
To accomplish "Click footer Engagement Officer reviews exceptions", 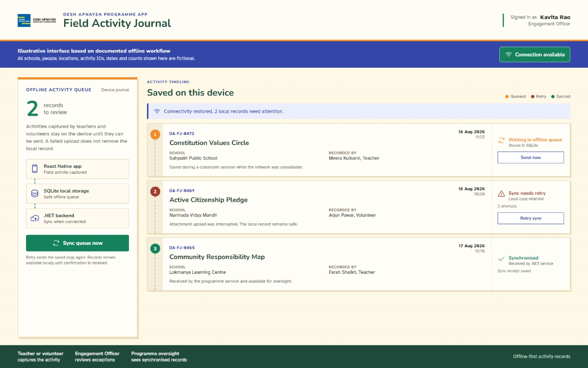I will point(97,357).
